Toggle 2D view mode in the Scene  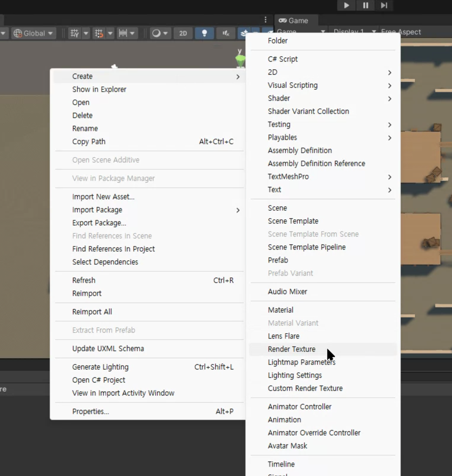pos(183,33)
